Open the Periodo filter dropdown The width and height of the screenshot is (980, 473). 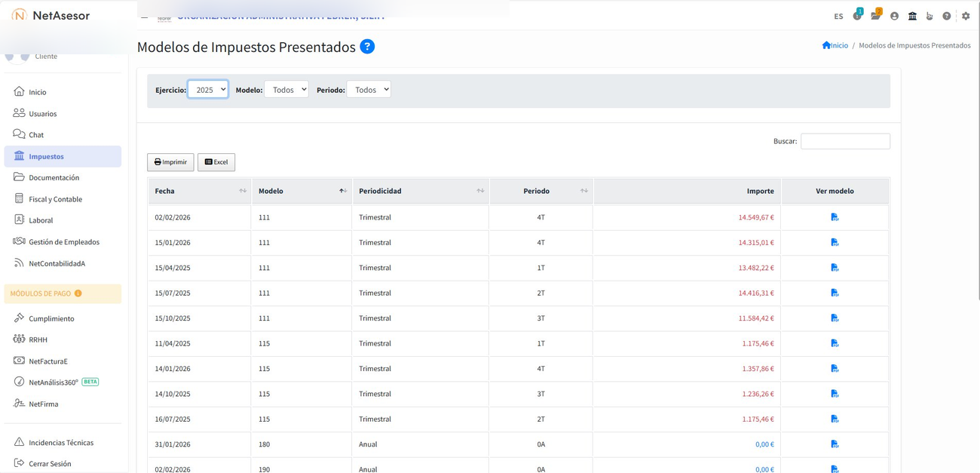(369, 90)
